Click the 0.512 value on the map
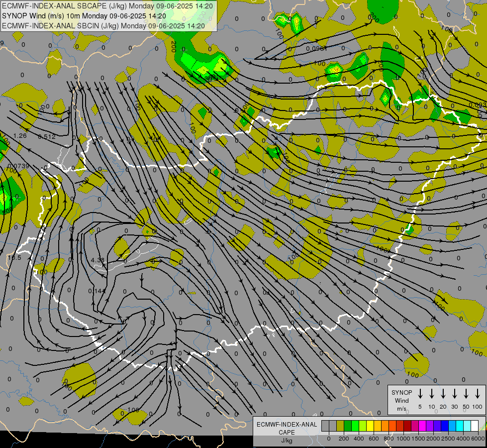 47,136
